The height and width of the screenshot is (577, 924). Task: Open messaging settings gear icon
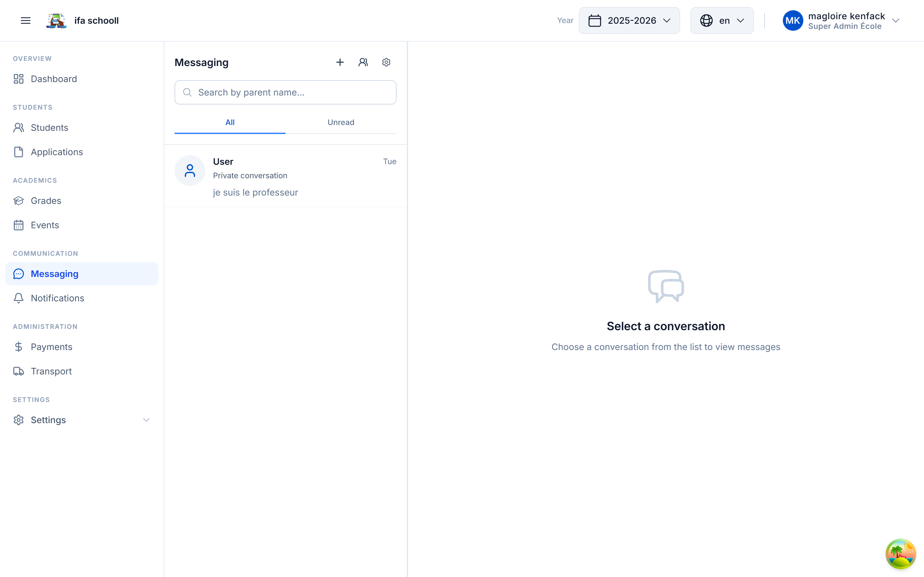pyautogui.click(x=386, y=62)
